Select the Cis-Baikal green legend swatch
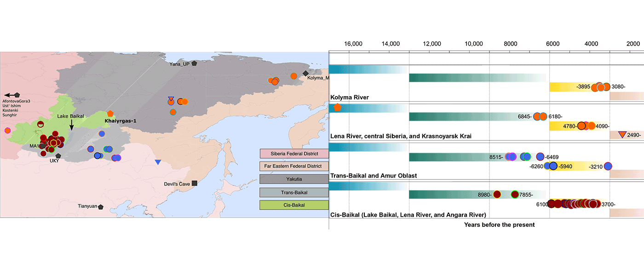Image resolution: width=644 pixels, height=276 pixels. click(294, 205)
